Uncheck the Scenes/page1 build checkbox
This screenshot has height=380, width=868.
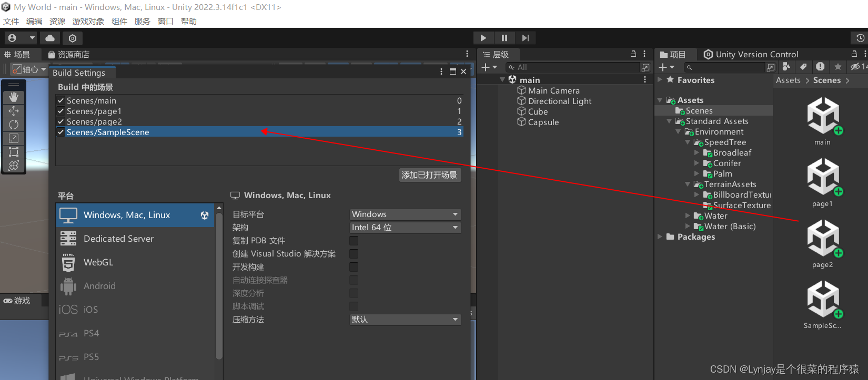coord(61,111)
